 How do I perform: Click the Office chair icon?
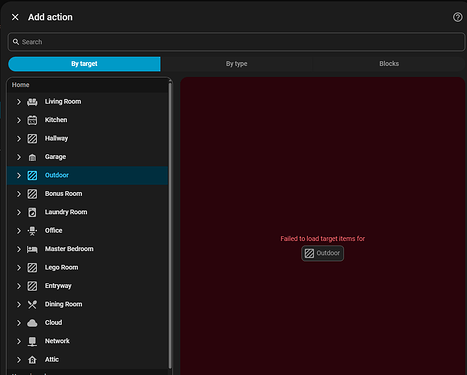[x=32, y=231]
